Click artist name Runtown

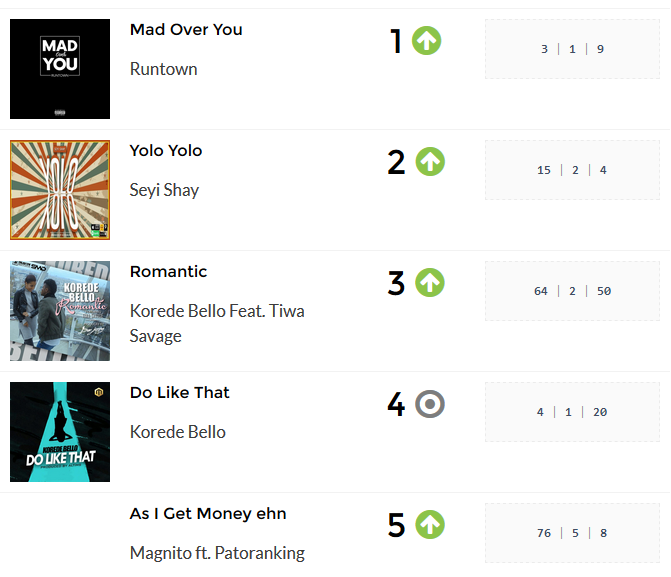pos(164,69)
